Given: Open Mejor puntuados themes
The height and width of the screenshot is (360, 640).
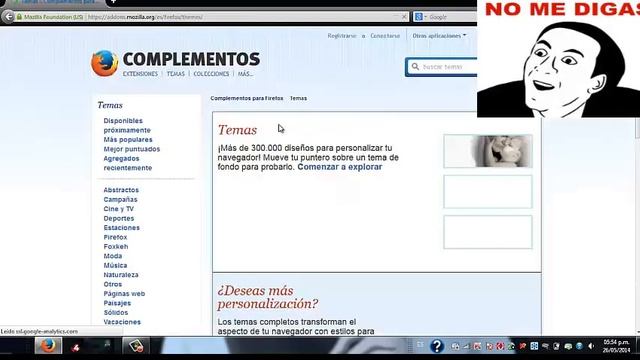Looking at the screenshot, I should pos(131,149).
